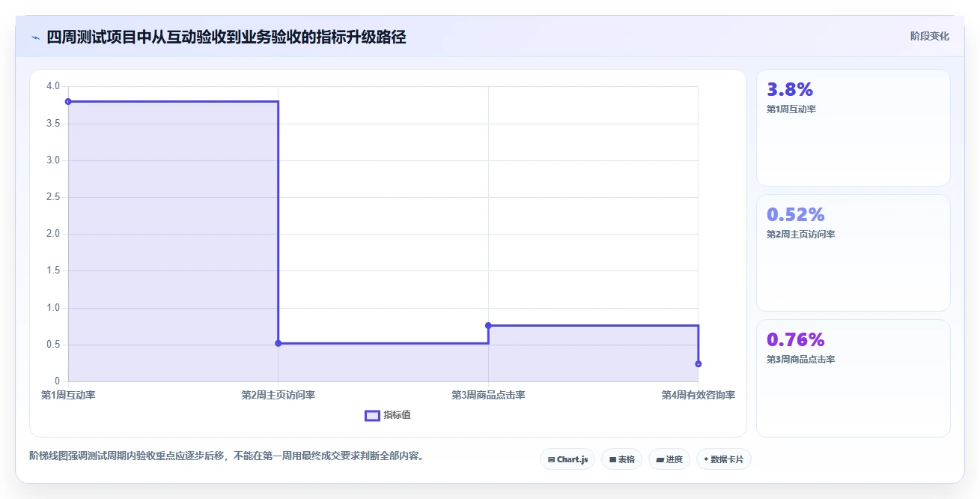The width and height of the screenshot is (980, 499).
Task: Click the Chart.js chip
Action: coord(567,459)
